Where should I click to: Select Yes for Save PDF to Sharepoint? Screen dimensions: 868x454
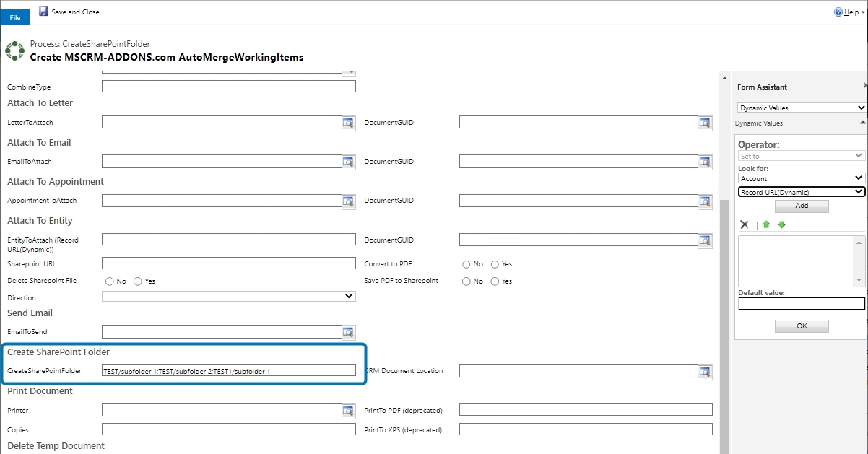495,281
